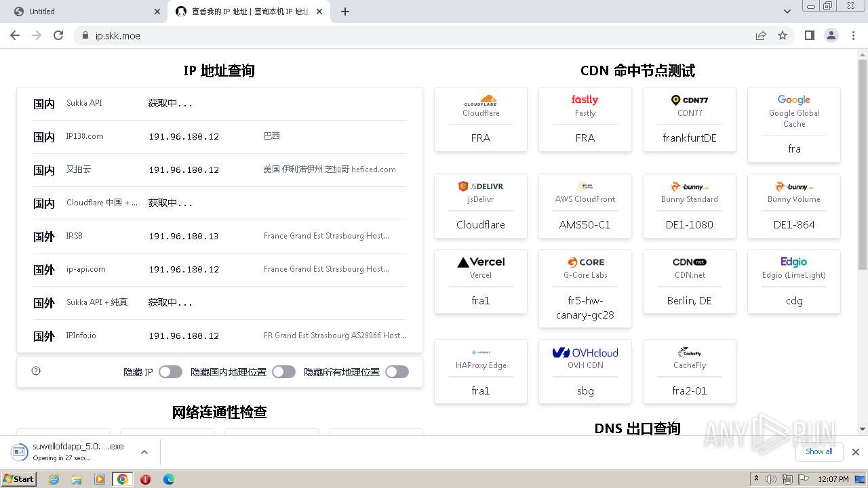Image resolution: width=868 pixels, height=488 pixels.
Task: Click Show all downloads button
Action: [x=819, y=451]
